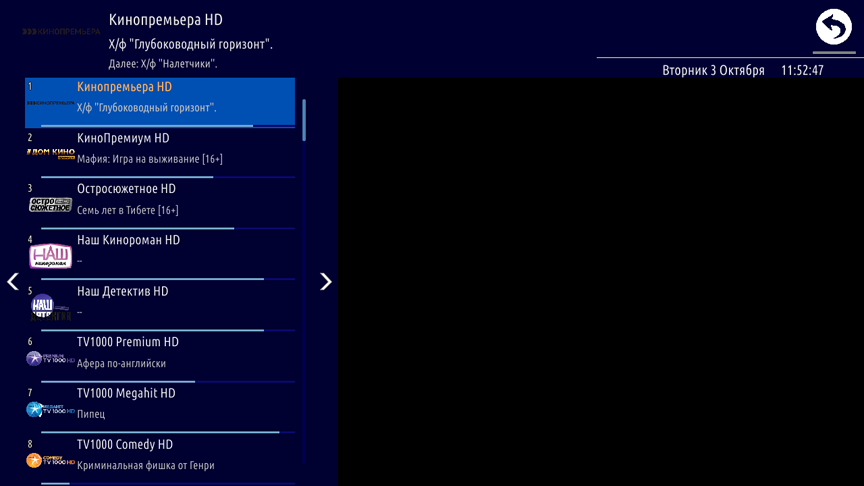Viewport: 864px width, 486px height.
Task: Click program Афера по-английски
Action: point(121,364)
